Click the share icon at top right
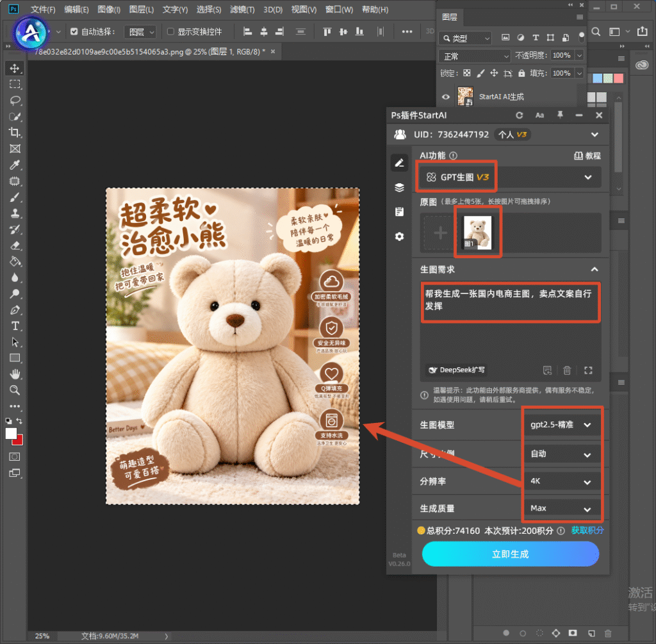The image size is (656, 644). coord(642,31)
